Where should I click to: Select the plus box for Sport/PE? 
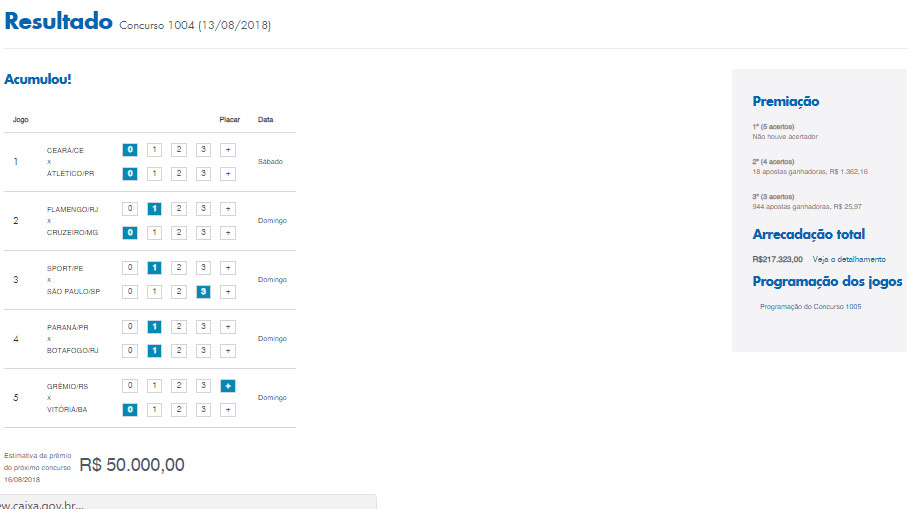228,268
